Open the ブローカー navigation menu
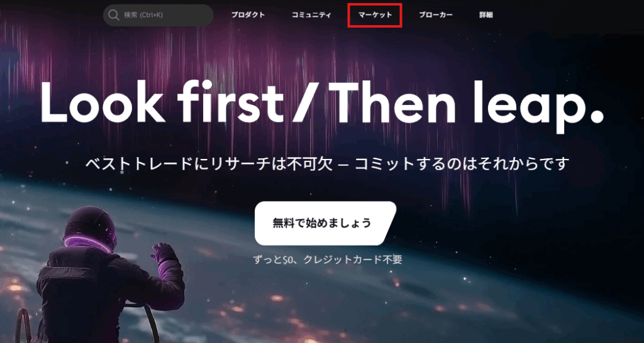Image resolution: width=644 pixels, height=343 pixels. tap(436, 15)
